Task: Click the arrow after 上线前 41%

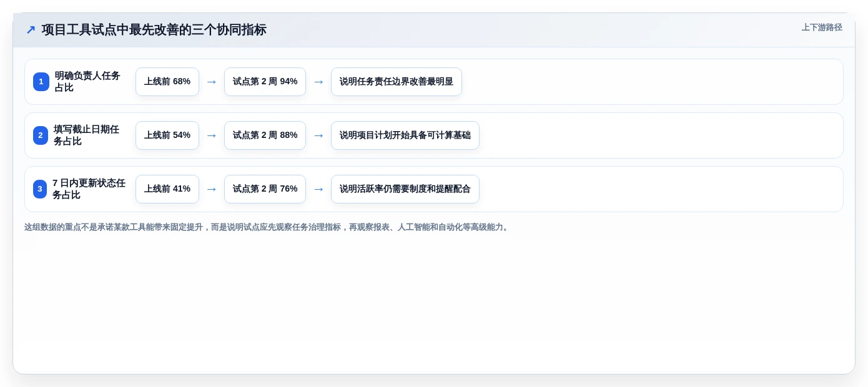Action: click(x=212, y=189)
